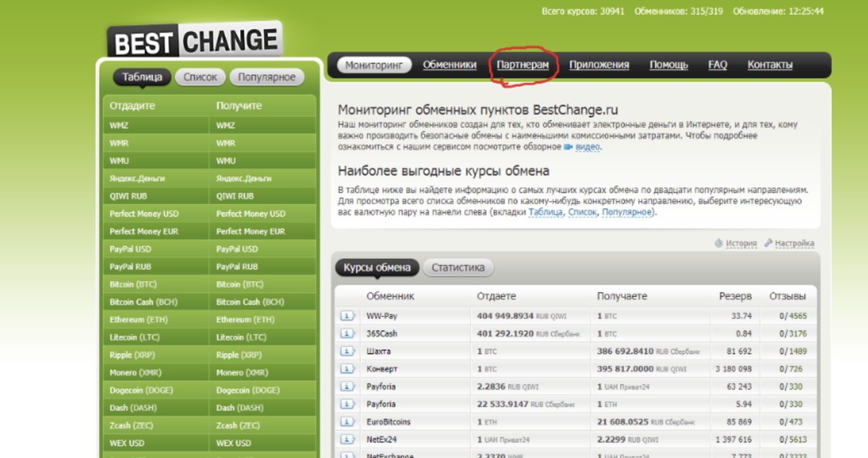The image size is (868, 458).
Task: Open the BestChange logo homepage
Action: (194, 41)
